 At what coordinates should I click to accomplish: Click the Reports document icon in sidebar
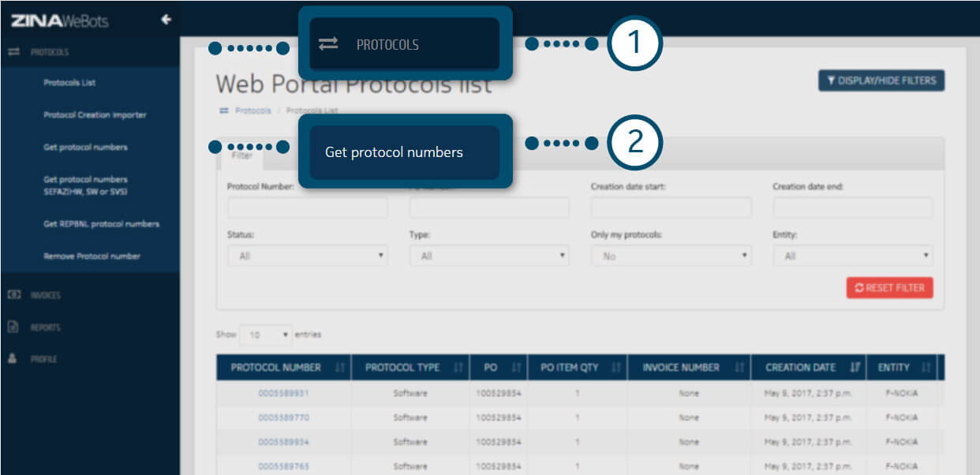pos(13,327)
